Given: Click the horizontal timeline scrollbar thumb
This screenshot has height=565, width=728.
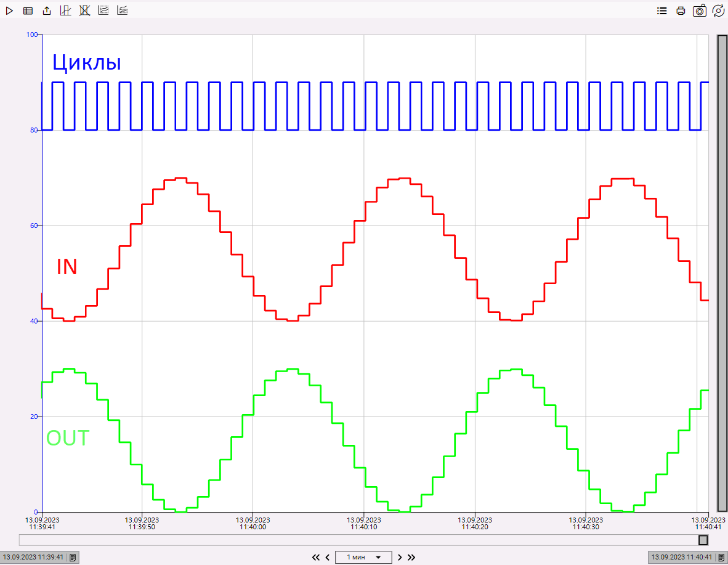Looking at the screenshot, I should coord(703,540).
